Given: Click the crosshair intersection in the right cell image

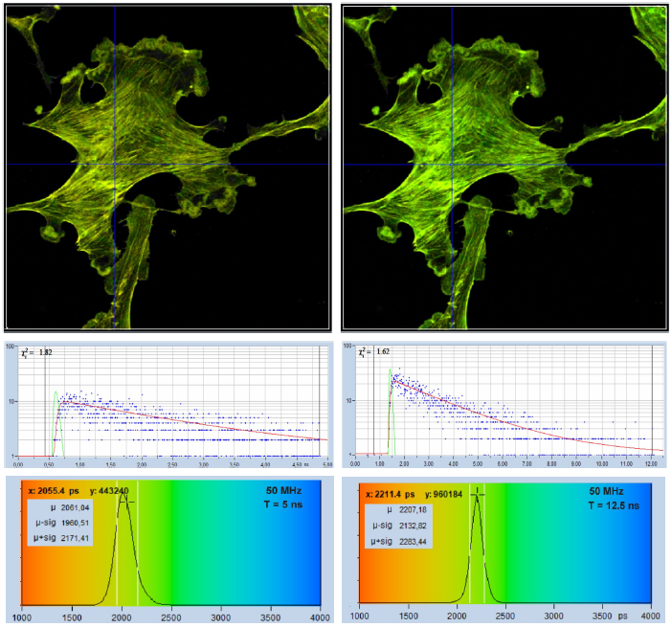Looking at the screenshot, I should click(451, 166).
